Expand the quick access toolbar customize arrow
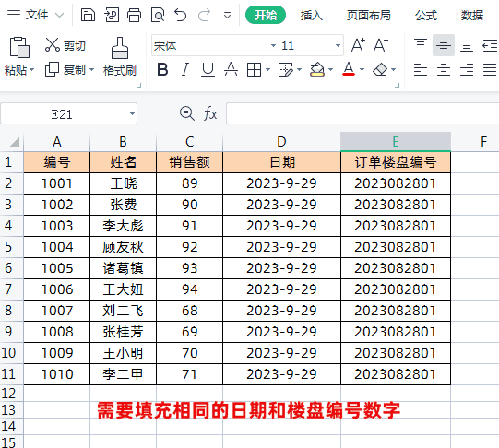Viewport: 499px width, 448px height. tap(227, 16)
